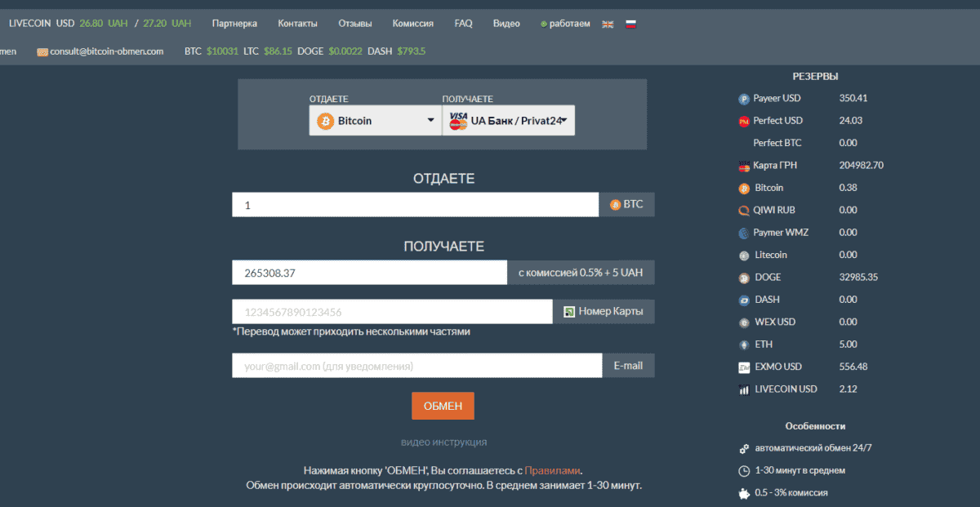Viewport: 980px width, 507px height.
Task: Click the clock icon near 1-30 минут
Action: pos(744,470)
